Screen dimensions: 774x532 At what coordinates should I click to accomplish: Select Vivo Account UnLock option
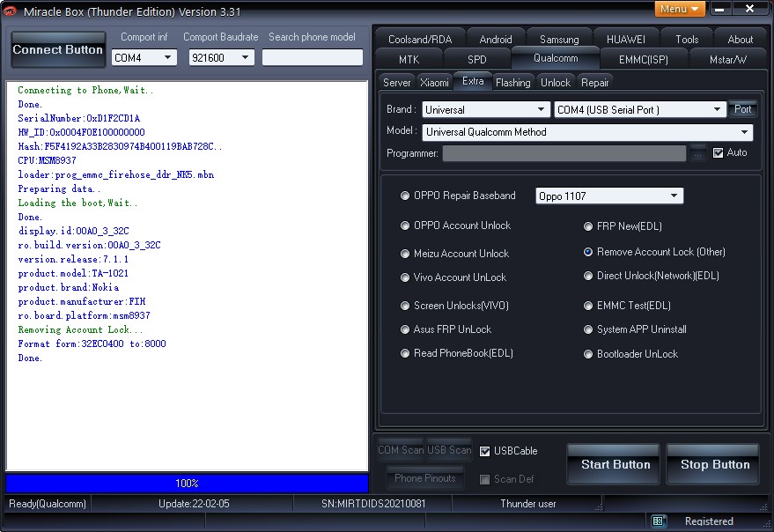click(x=405, y=277)
